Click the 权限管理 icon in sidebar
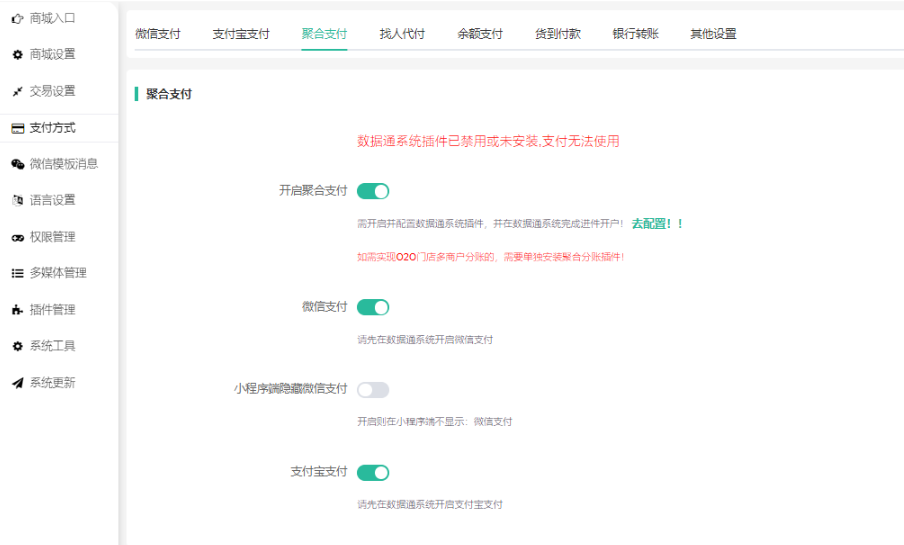The image size is (904, 545). click(x=17, y=237)
